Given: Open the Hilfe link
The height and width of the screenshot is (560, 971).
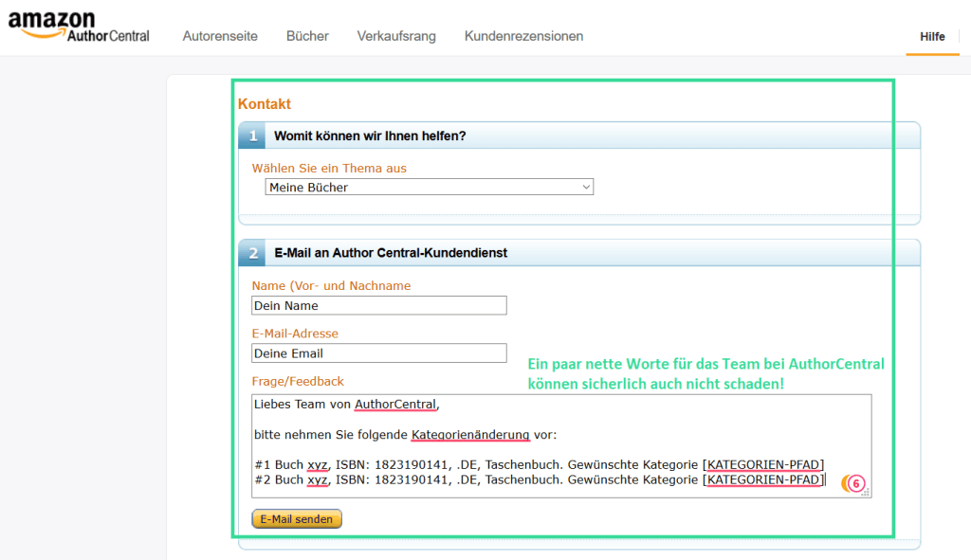Looking at the screenshot, I should coord(932,37).
